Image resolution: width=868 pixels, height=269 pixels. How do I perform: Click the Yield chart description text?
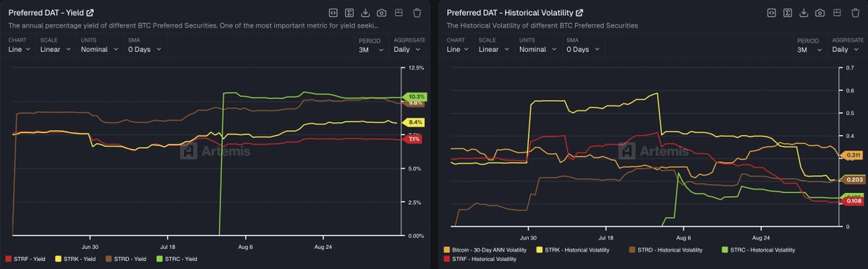point(193,25)
